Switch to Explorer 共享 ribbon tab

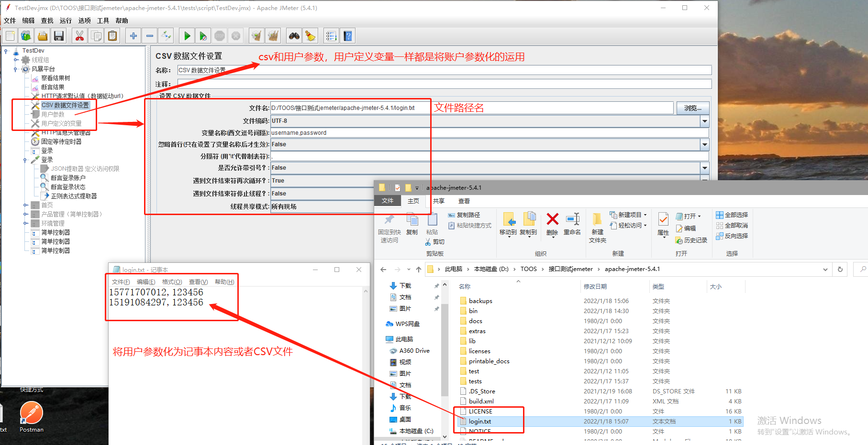tap(439, 201)
